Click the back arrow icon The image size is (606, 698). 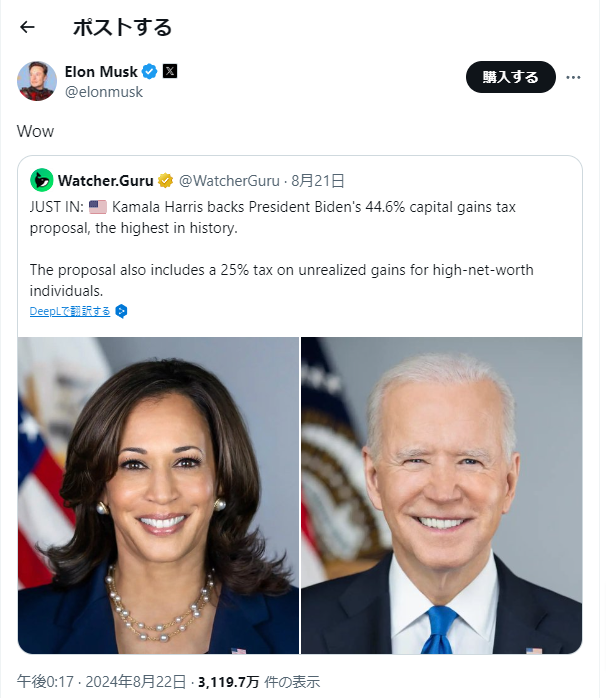(x=27, y=27)
